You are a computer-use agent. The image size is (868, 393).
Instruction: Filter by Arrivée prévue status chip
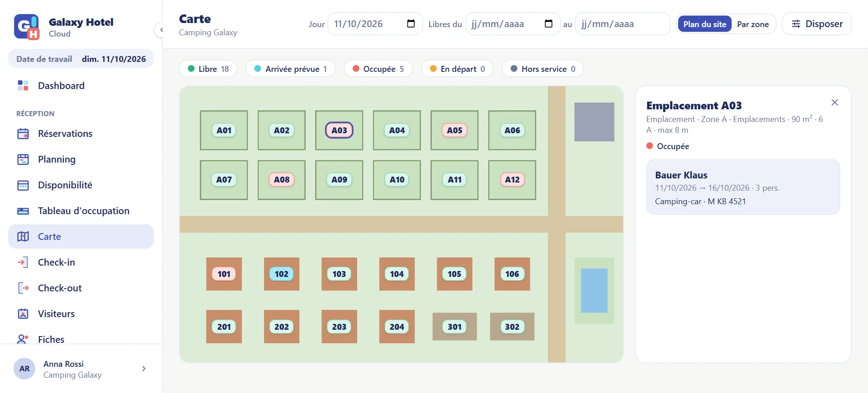(291, 69)
